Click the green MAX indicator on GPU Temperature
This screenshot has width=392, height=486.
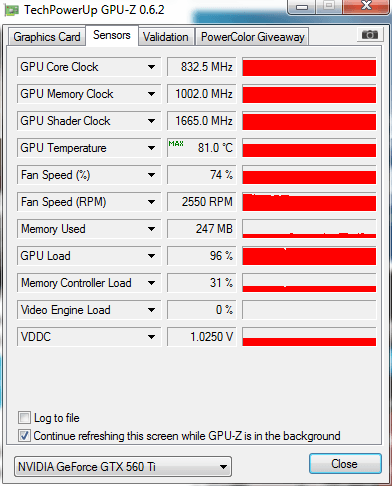(176, 144)
